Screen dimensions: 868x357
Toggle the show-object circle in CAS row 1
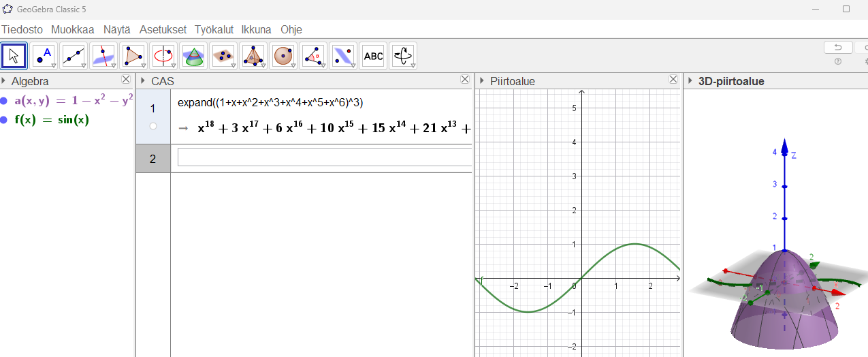point(152,126)
